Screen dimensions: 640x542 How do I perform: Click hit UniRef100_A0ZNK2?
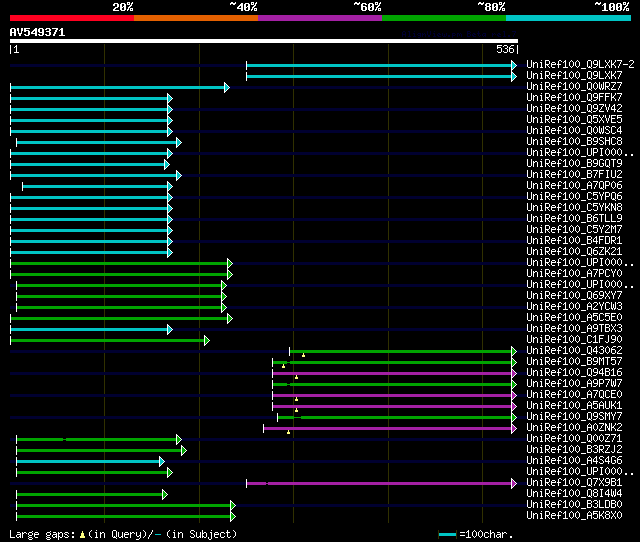point(574,428)
